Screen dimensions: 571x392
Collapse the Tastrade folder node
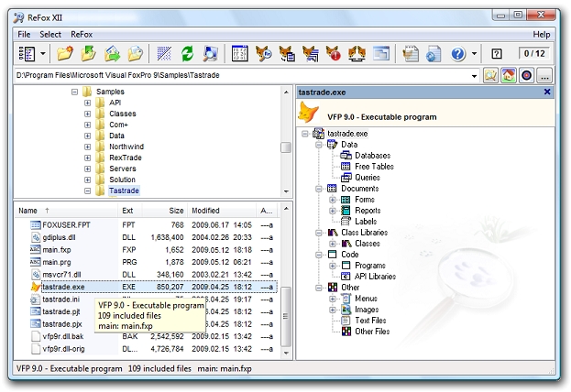click(x=87, y=191)
